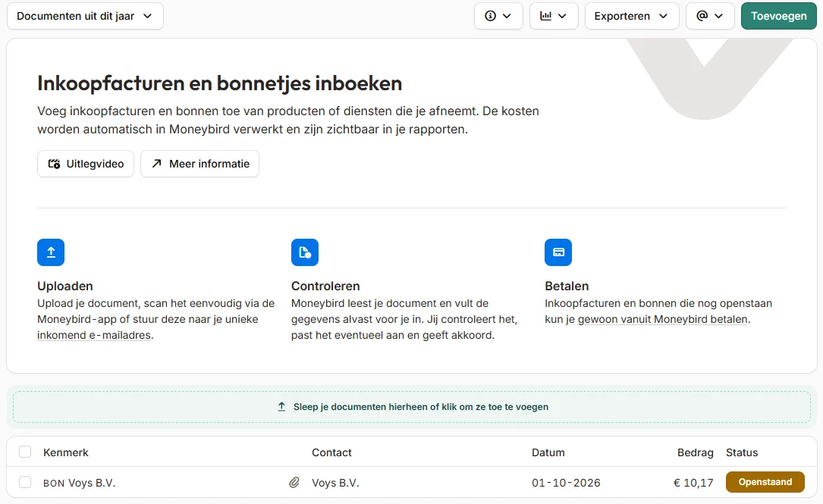Image resolution: width=823 pixels, height=504 pixels.
Task: Click the Openstaand status badge
Action: (x=765, y=482)
